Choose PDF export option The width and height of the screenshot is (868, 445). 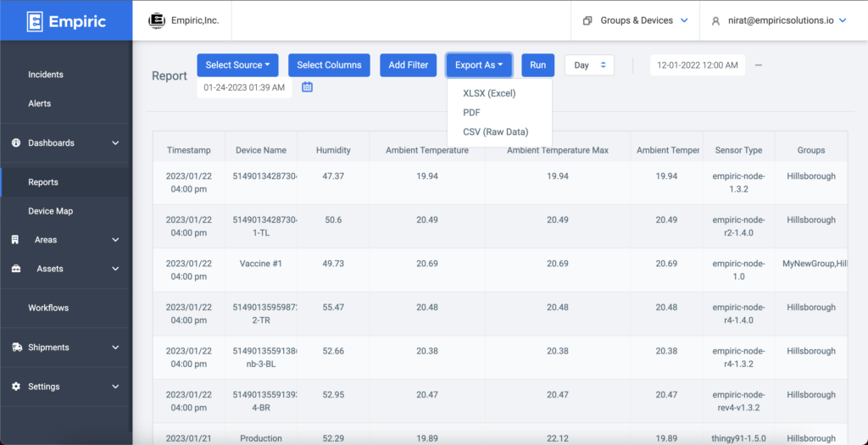[471, 113]
